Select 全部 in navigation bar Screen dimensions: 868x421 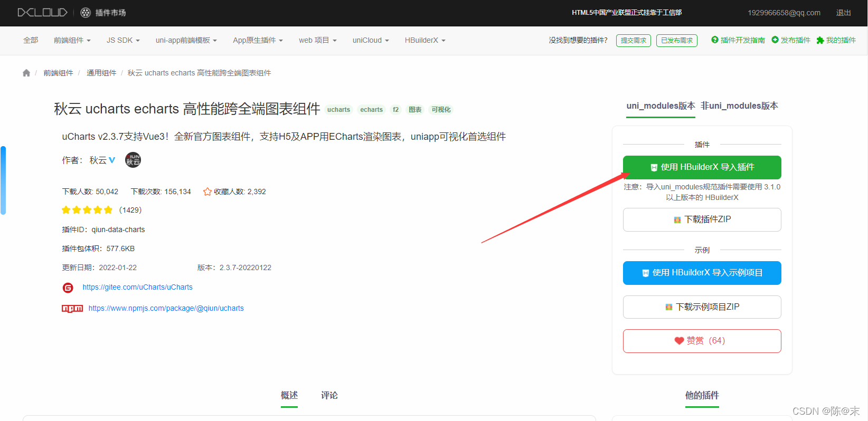point(31,40)
